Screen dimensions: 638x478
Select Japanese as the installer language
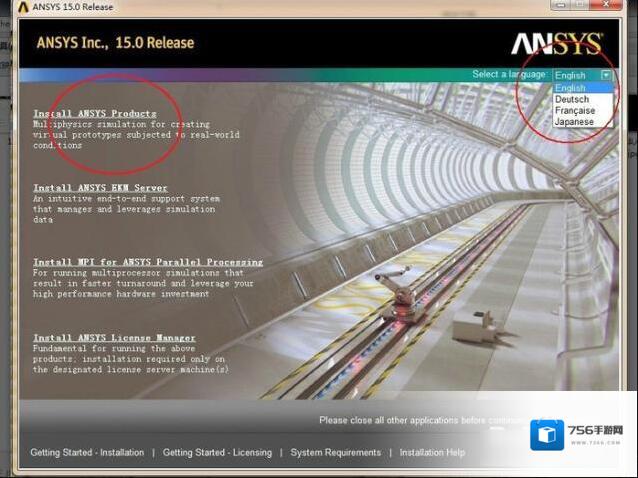(574, 122)
